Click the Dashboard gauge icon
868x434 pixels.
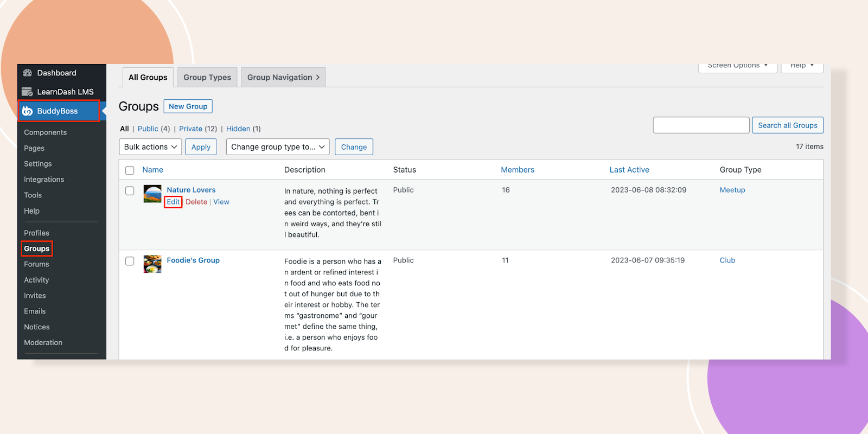(27, 73)
